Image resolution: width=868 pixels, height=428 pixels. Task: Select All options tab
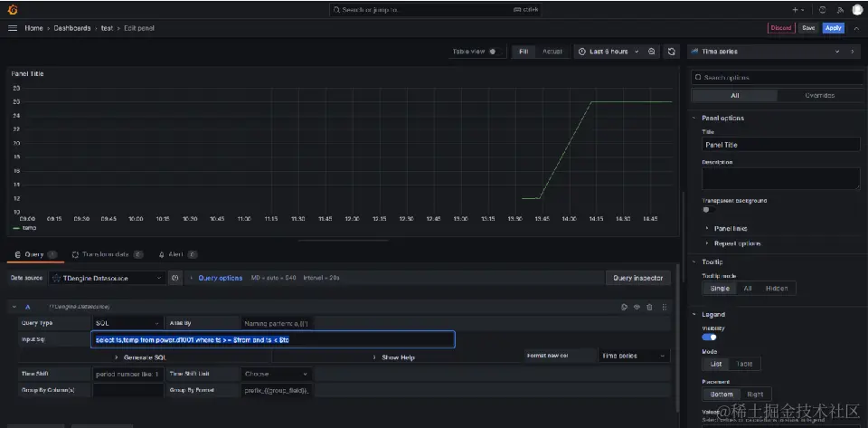pos(734,95)
